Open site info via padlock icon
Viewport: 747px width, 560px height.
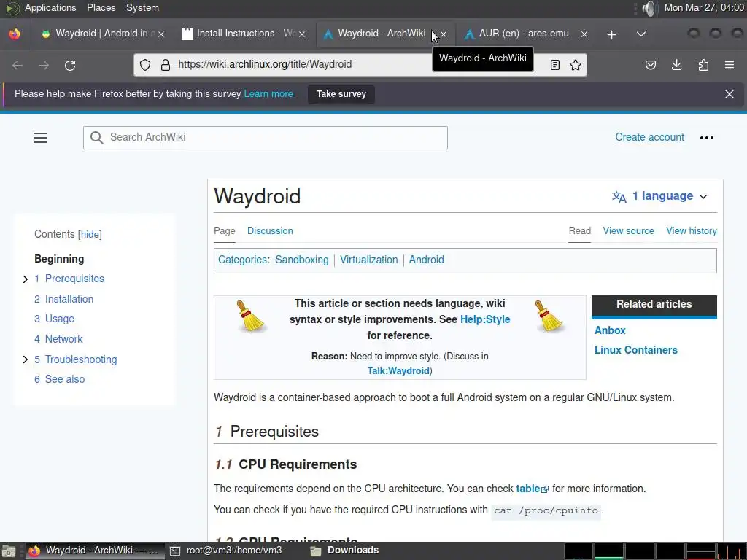coord(166,65)
